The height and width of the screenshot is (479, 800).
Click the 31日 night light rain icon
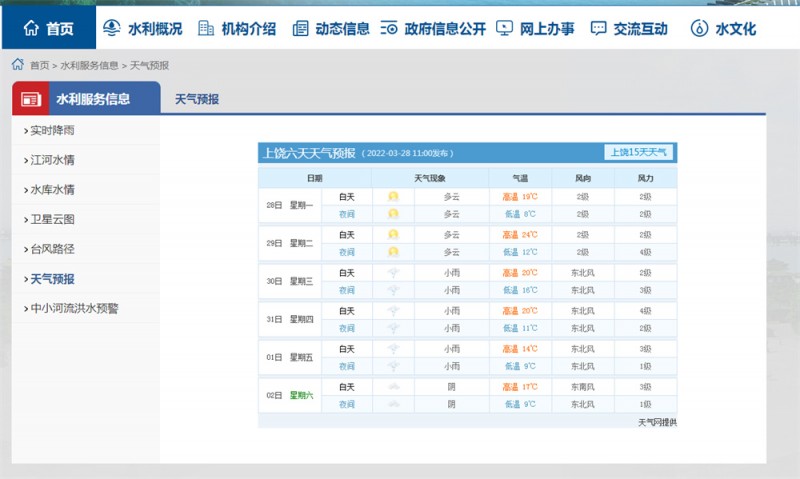(x=393, y=328)
